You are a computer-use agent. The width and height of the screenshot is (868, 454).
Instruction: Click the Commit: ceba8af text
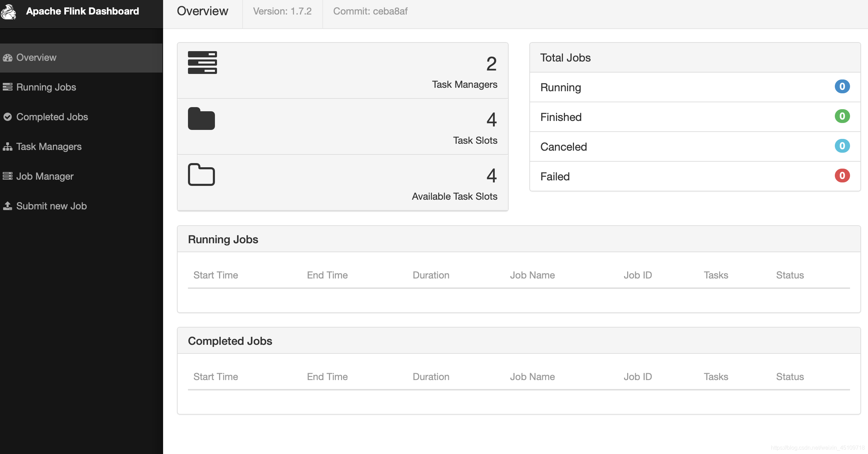point(370,11)
